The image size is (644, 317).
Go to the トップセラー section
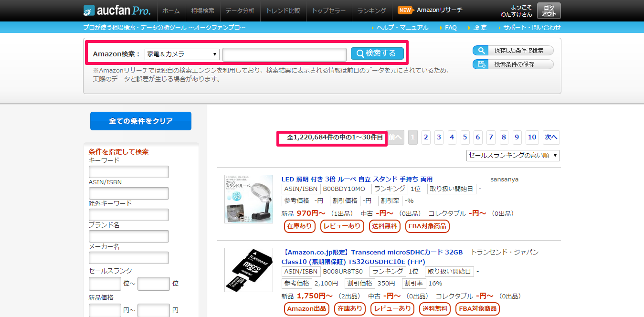coord(328,11)
